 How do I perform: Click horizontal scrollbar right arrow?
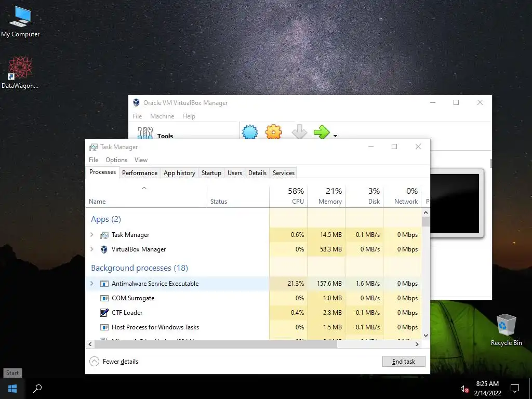coord(417,344)
